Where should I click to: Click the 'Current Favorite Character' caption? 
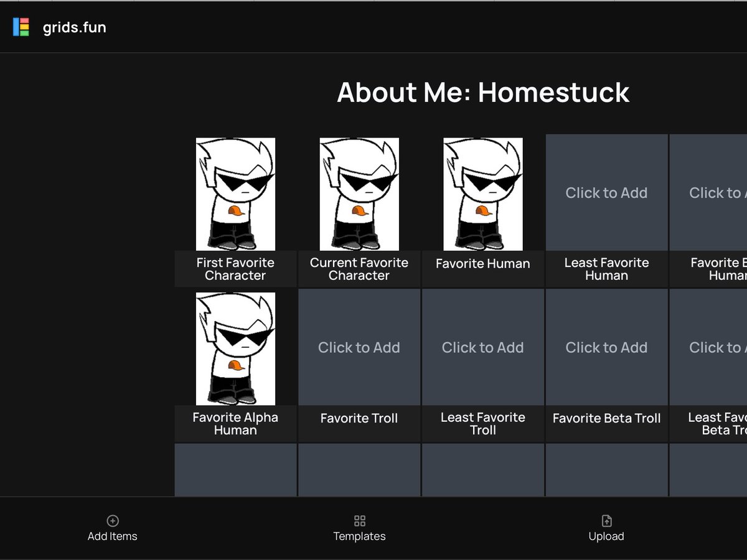[x=359, y=269]
